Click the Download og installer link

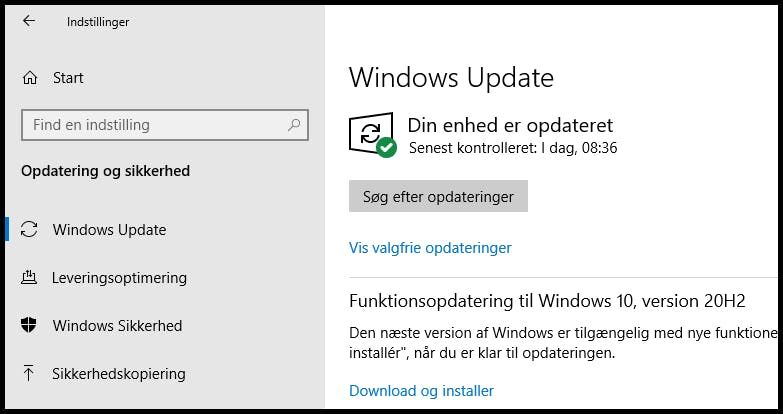(421, 391)
